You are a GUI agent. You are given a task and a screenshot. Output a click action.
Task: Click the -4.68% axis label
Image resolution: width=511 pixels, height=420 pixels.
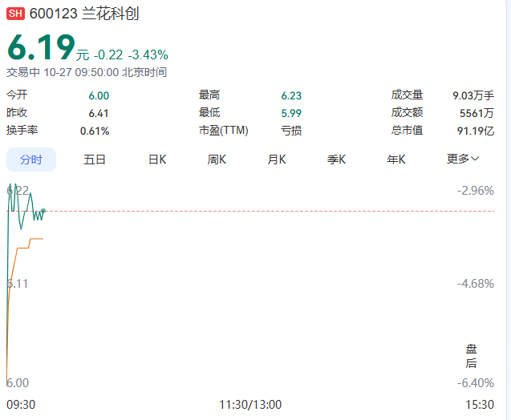(x=476, y=284)
